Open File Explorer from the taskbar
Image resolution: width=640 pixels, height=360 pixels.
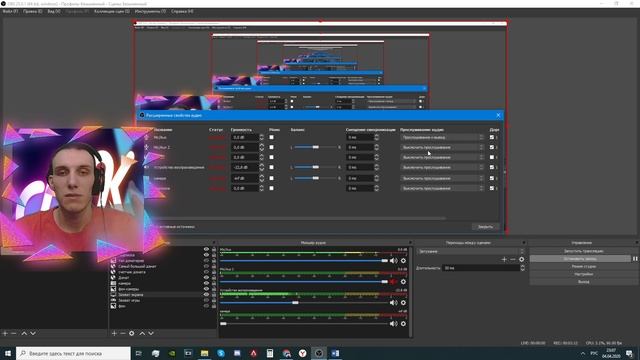[x=204, y=353]
